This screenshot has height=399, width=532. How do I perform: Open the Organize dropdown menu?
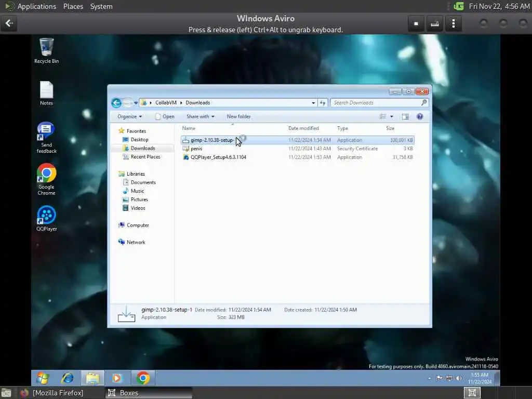(x=129, y=116)
